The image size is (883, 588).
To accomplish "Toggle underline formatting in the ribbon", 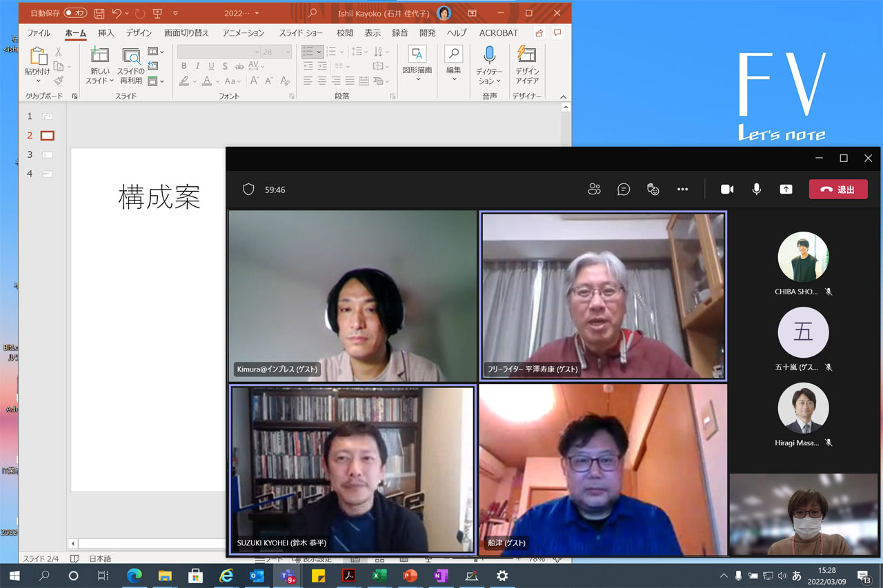I will coord(210,66).
